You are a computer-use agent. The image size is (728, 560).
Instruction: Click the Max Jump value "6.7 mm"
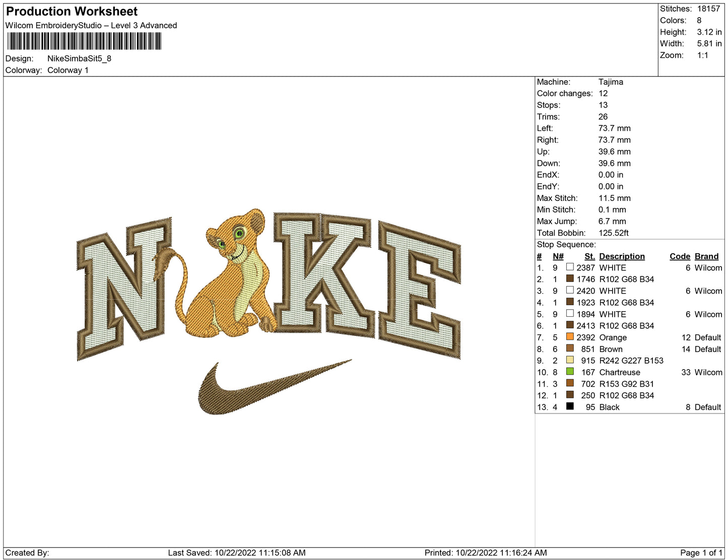pos(612,222)
